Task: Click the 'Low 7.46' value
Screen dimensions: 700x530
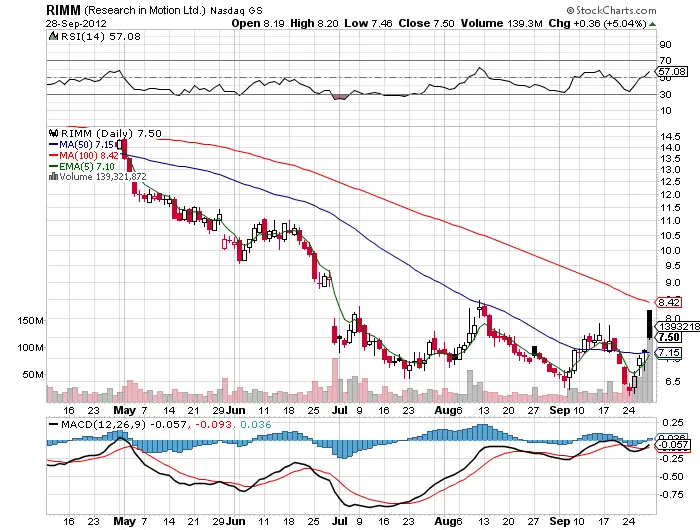Action: click(368, 23)
